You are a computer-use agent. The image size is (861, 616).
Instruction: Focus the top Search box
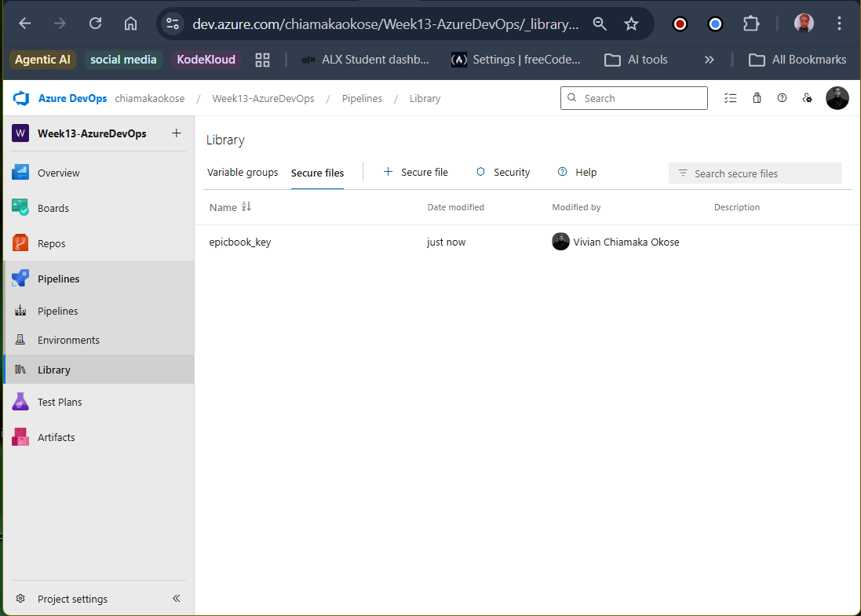tap(633, 98)
